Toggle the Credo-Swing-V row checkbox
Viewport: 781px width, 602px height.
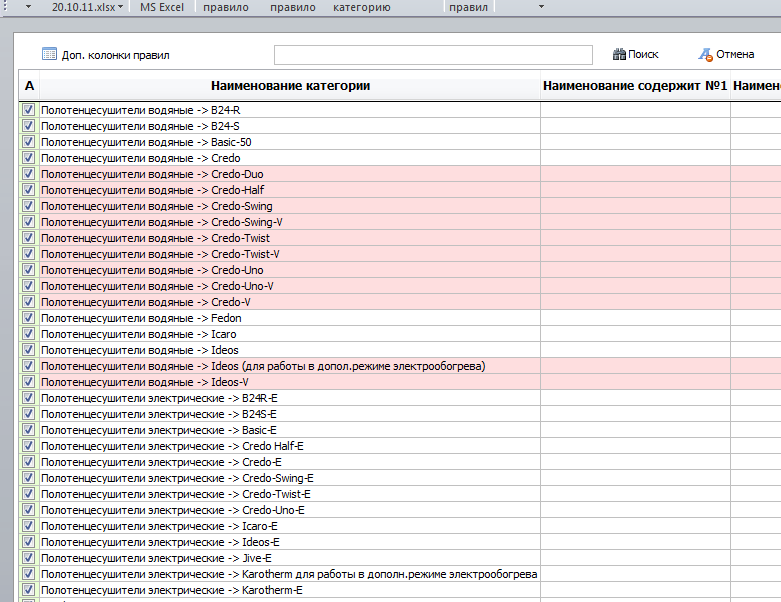pos(28,222)
